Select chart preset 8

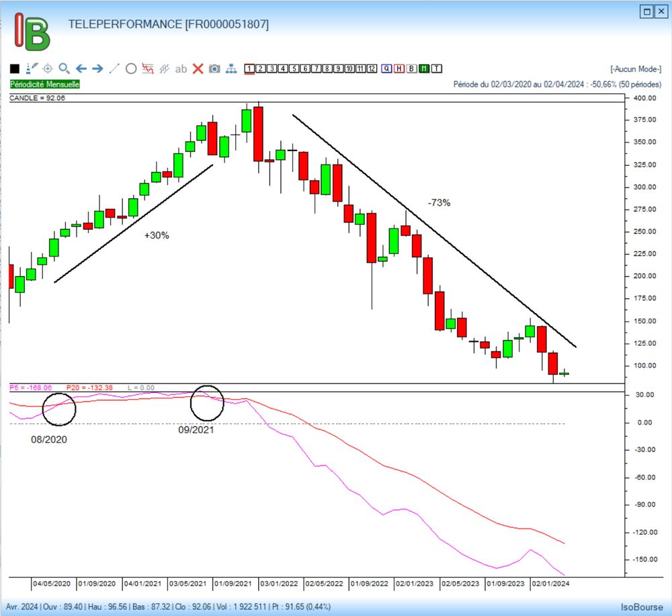point(327,69)
